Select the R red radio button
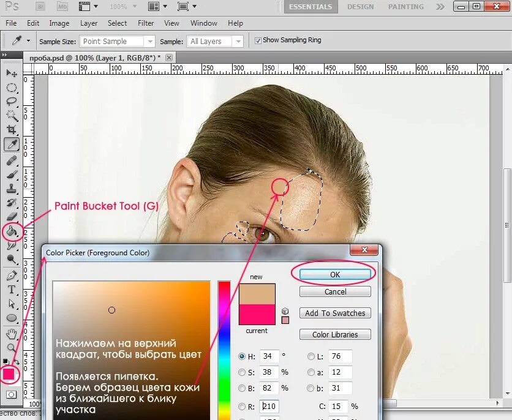Viewport: 512px width, 420px height. (242, 407)
